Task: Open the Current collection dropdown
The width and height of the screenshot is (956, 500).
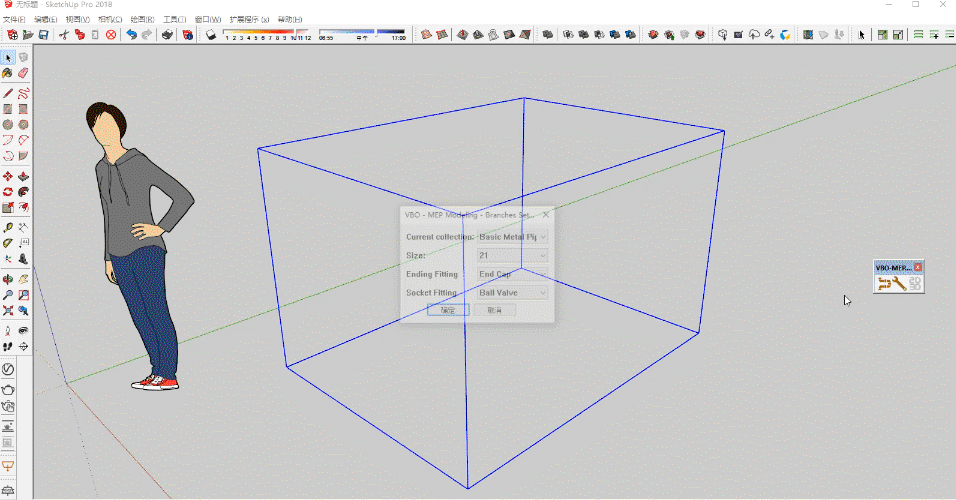Action: tap(513, 237)
